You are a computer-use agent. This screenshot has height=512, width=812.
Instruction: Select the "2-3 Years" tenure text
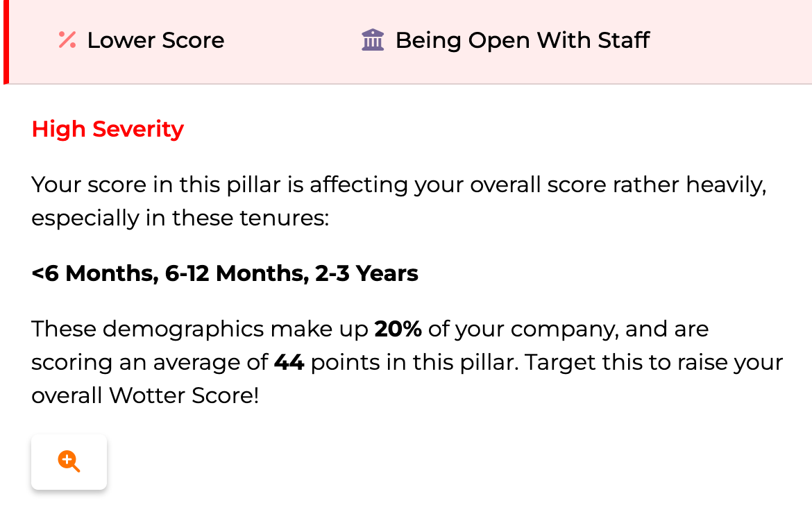tap(366, 273)
